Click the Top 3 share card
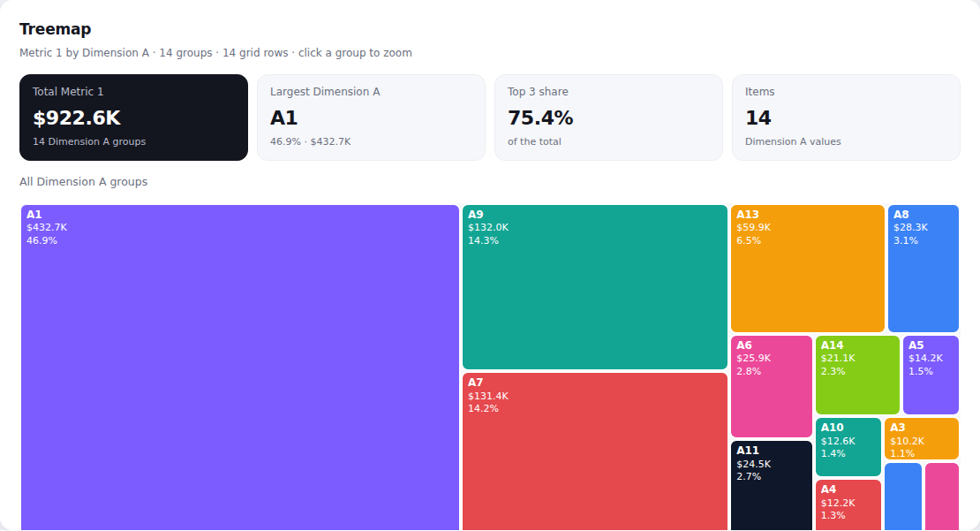Viewport: 980px width, 531px height. pyautogui.click(x=609, y=118)
